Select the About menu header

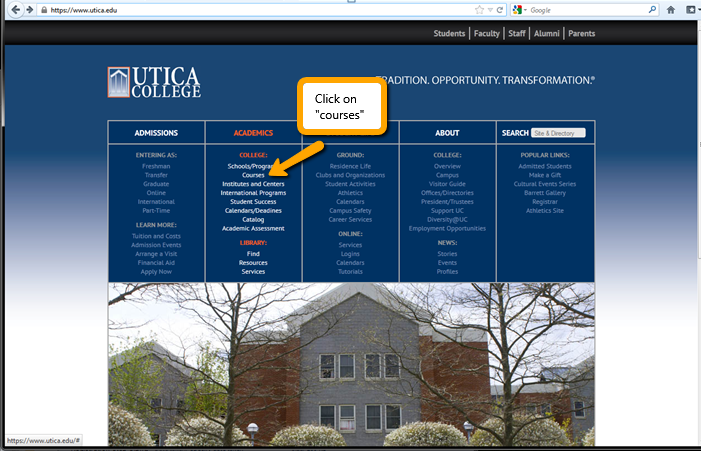click(447, 133)
